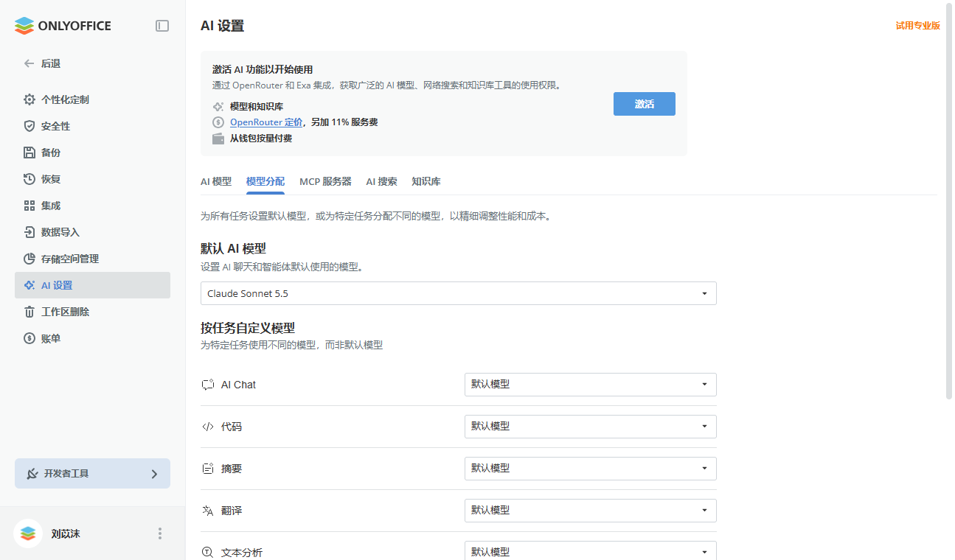Click the 文本分析 magnifier icon
Image resolution: width=955 pixels, height=560 pixels.
208,552
